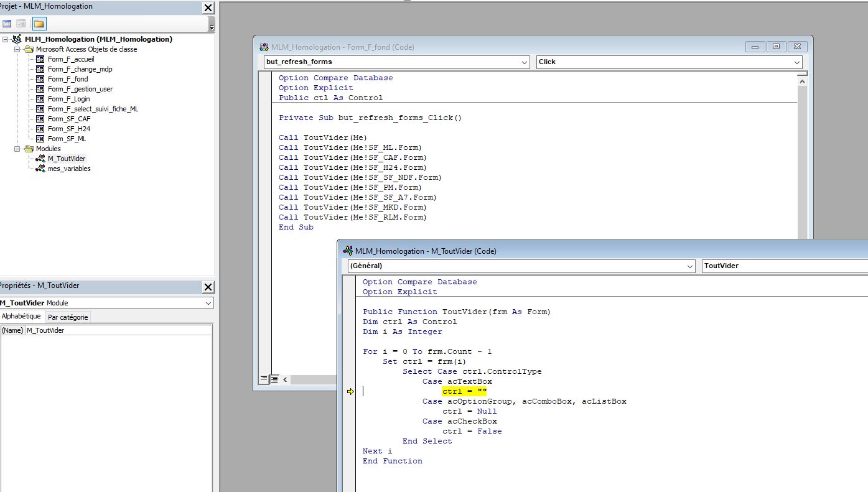Click line Call ToutVider(Me!SF_PM.Form)

click(350, 187)
